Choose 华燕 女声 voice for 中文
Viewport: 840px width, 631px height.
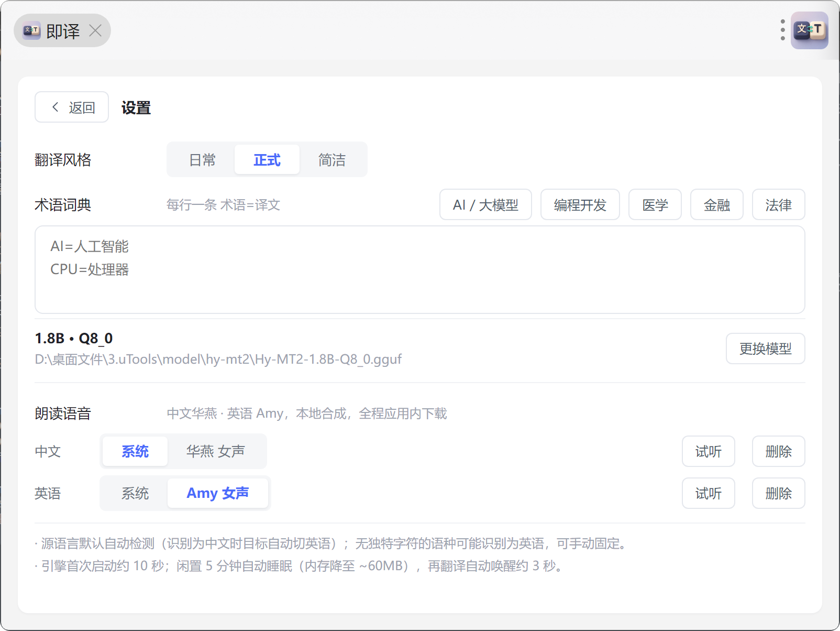tap(216, 451)
